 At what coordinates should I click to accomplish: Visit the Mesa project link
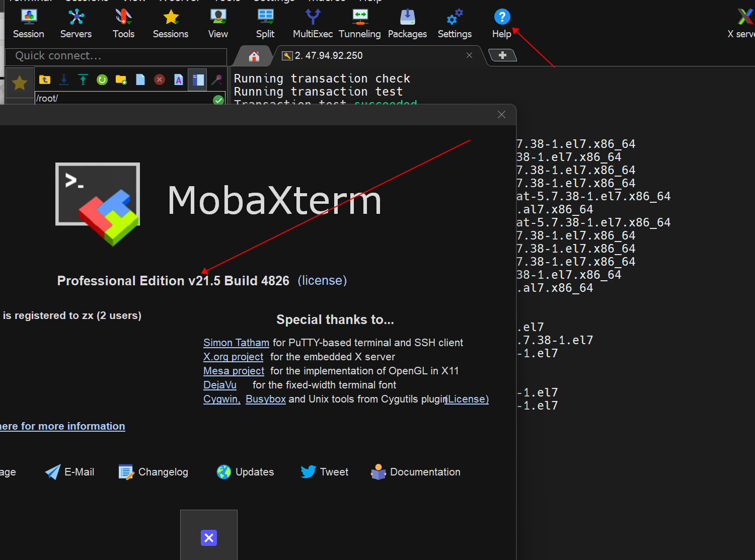234,371
